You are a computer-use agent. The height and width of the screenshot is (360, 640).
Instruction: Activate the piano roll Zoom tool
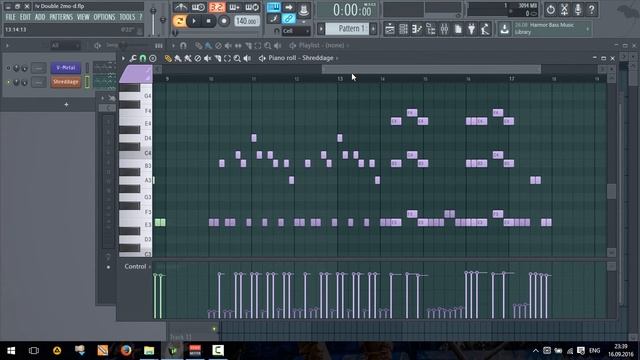[237, 59]
